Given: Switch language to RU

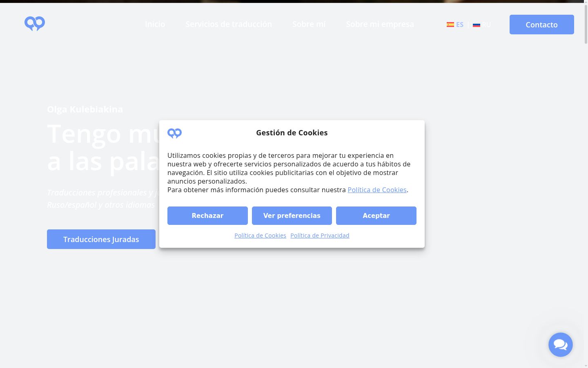Looking at the screenshot, I should (x=486, y=25).
